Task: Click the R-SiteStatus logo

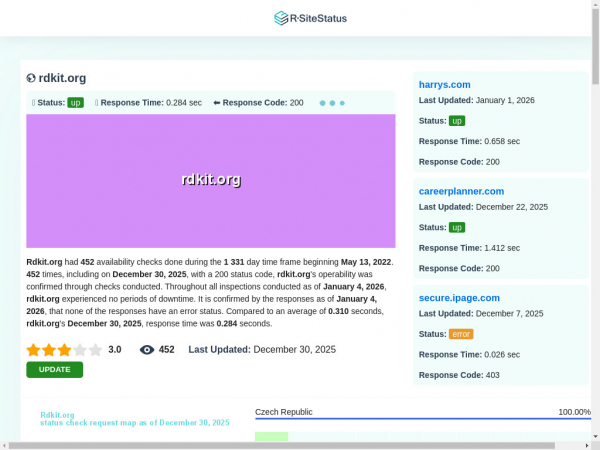Action: pos(310,18)
